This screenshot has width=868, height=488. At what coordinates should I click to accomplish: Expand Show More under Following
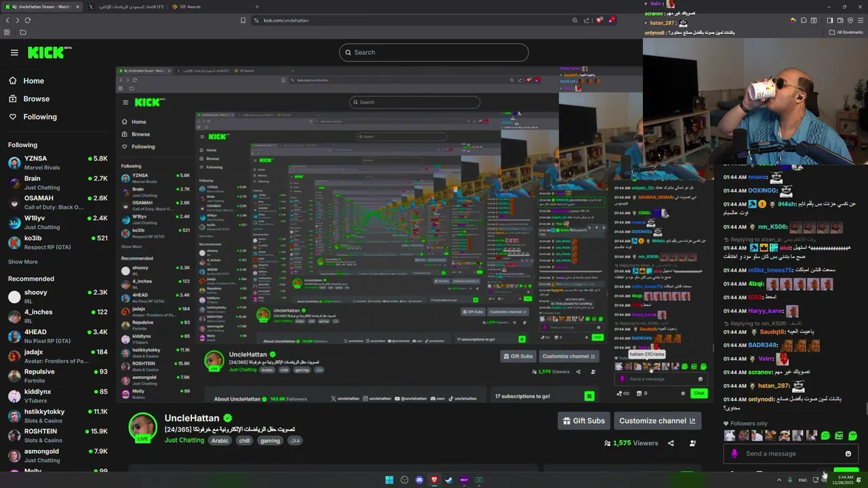[23, 262]
